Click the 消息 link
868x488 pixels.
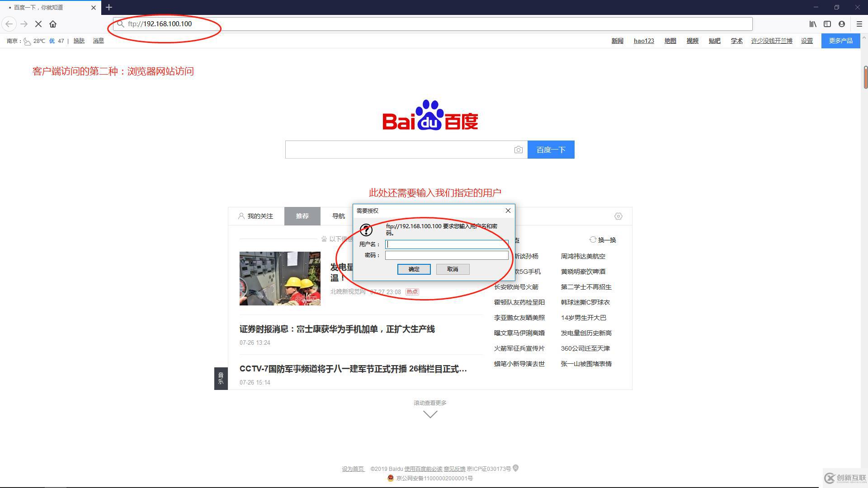tap(98, 41)
